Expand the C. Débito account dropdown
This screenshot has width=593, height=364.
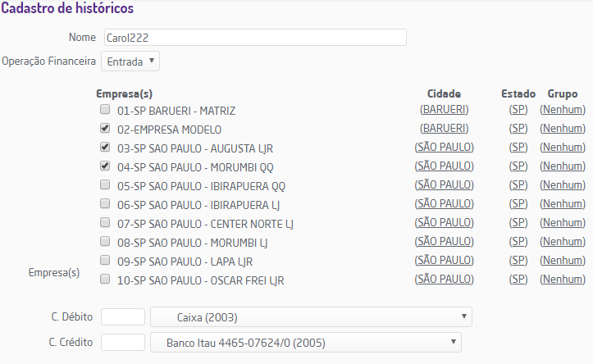tap(311, 317)
